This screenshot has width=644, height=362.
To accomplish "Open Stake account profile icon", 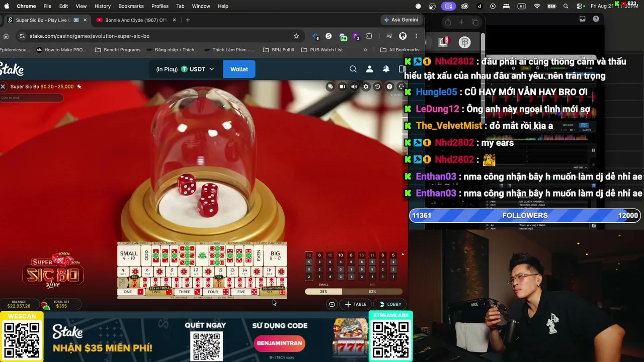I will [369, 69].
